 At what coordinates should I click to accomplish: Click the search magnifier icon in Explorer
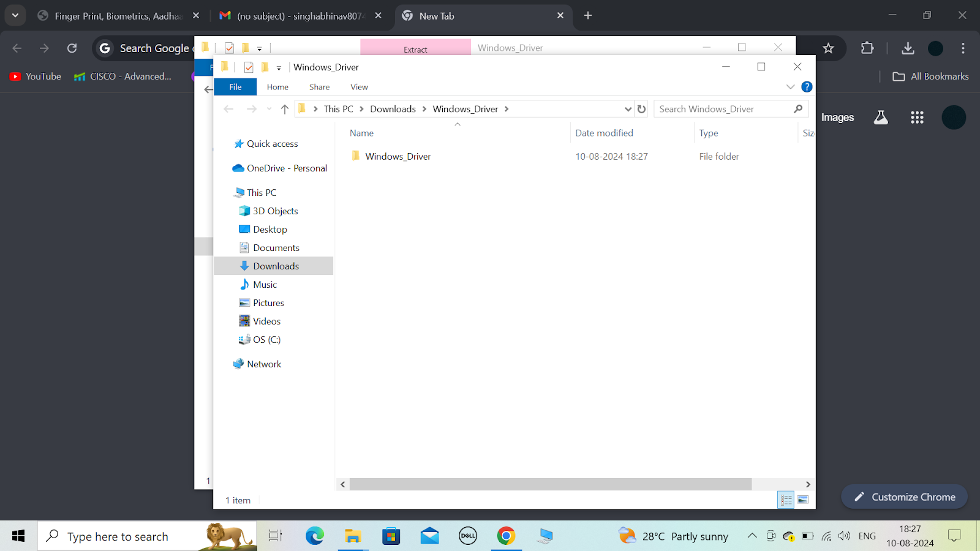pyautogui.click(x=798, y=109)
